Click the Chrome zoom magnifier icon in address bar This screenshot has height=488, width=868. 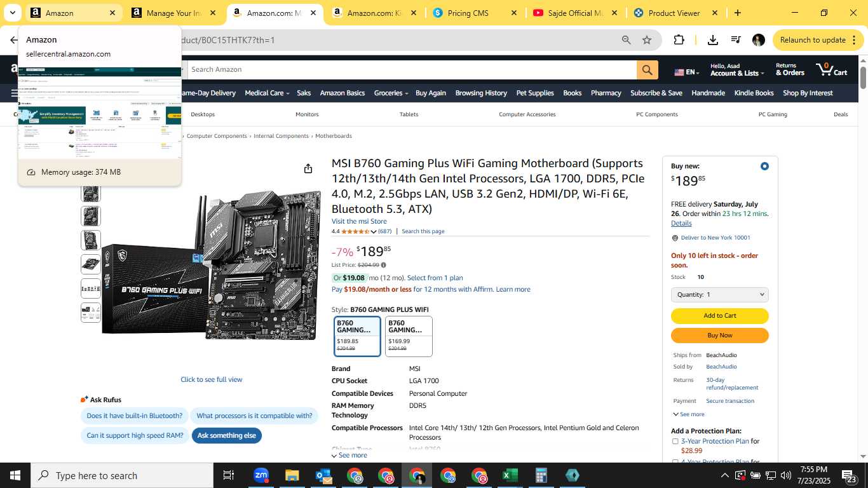[x=627, y=40]
